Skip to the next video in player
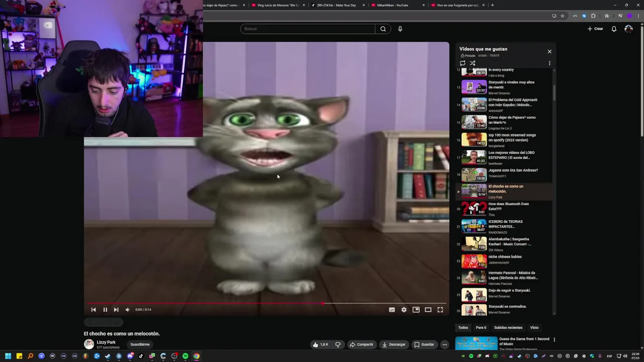 pyautogui.click(x=116, y=310)
